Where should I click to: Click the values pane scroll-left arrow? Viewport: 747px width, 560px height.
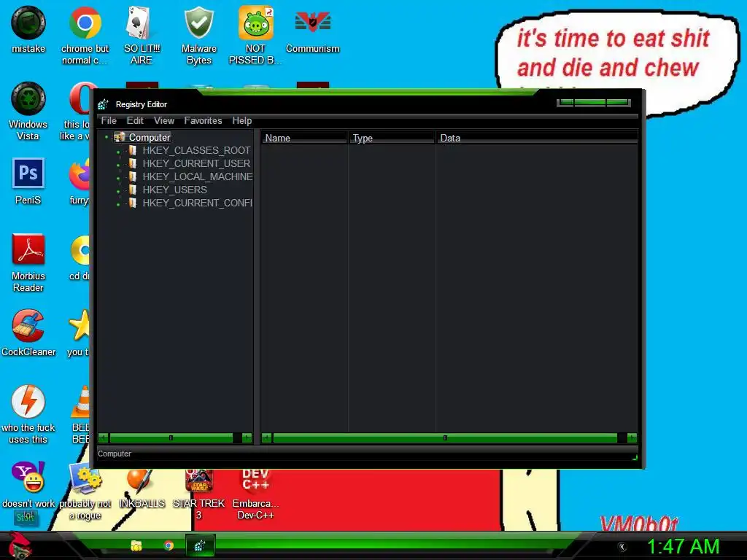click(x=267, y=437)
